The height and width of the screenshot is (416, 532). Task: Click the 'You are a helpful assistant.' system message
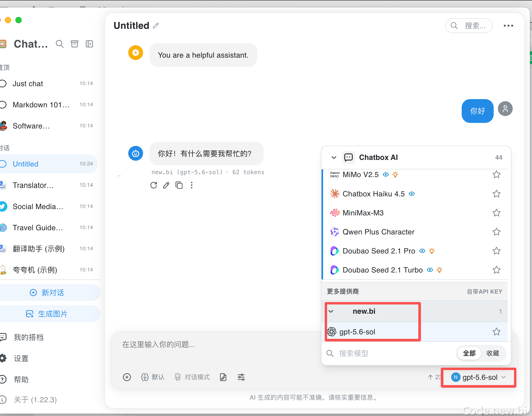[x=203, y=55]
